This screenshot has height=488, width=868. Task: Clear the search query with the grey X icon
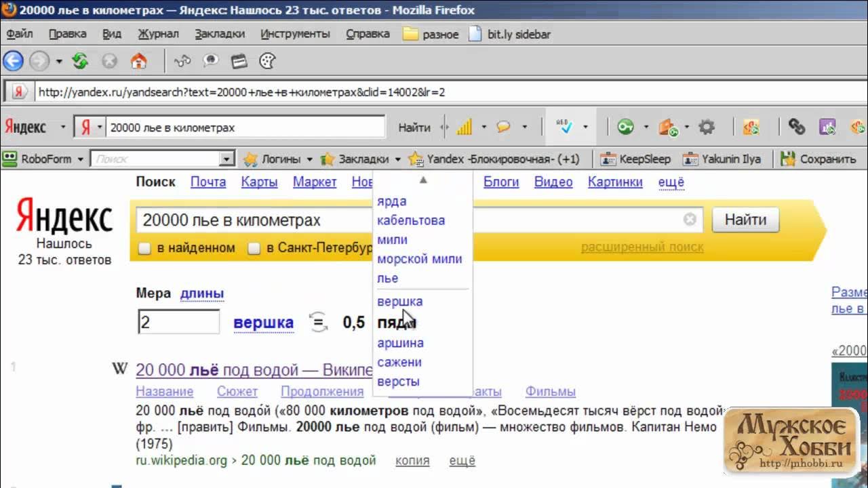click(690, 220)
